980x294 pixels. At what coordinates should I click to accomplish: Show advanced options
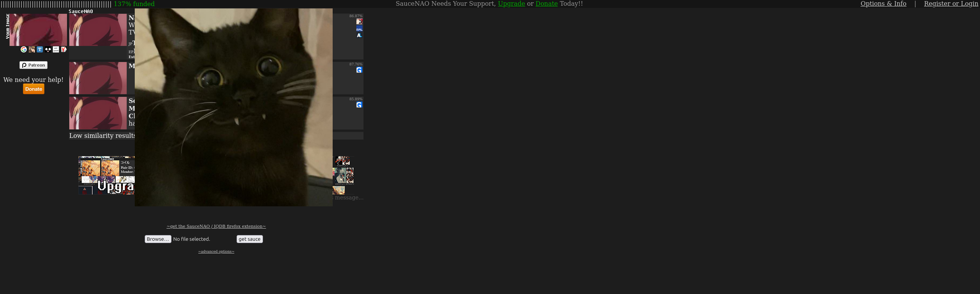point(216,252)
